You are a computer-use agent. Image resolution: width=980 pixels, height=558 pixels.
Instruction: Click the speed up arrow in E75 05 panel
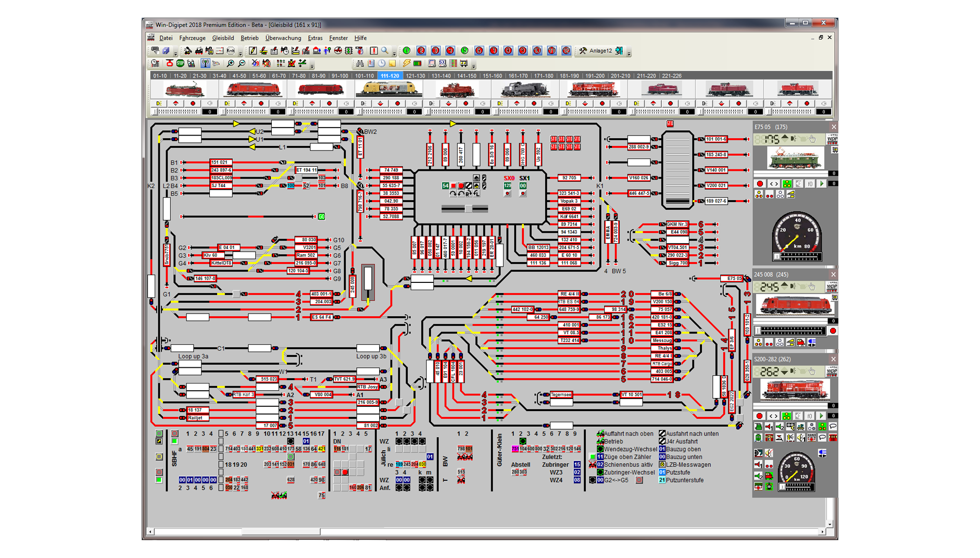pos(785,136)
